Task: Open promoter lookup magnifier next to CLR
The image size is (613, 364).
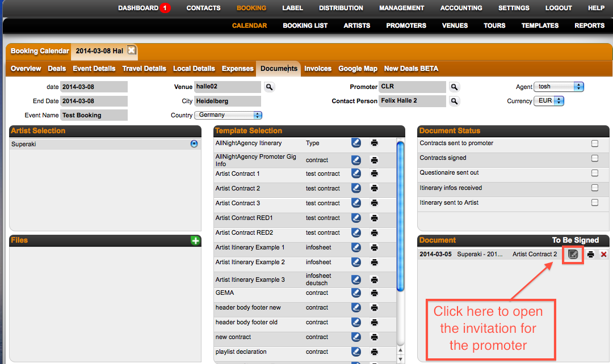Action: click(454, 87)
